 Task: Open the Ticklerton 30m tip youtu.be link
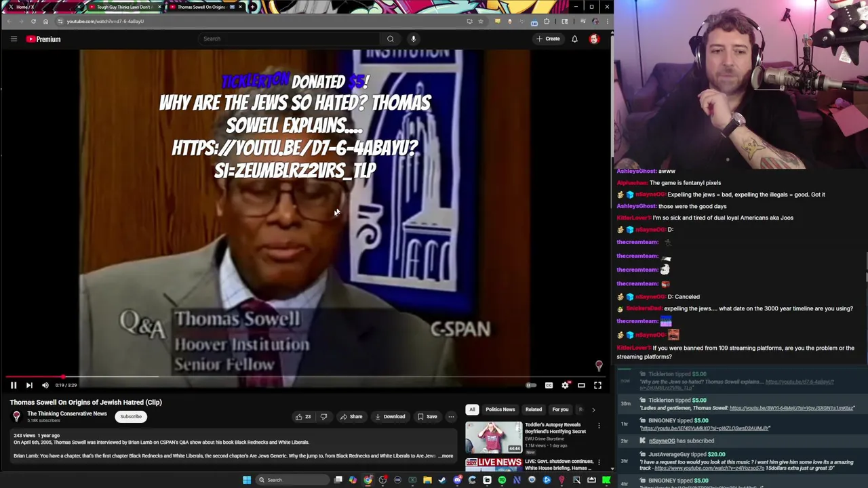791,408
